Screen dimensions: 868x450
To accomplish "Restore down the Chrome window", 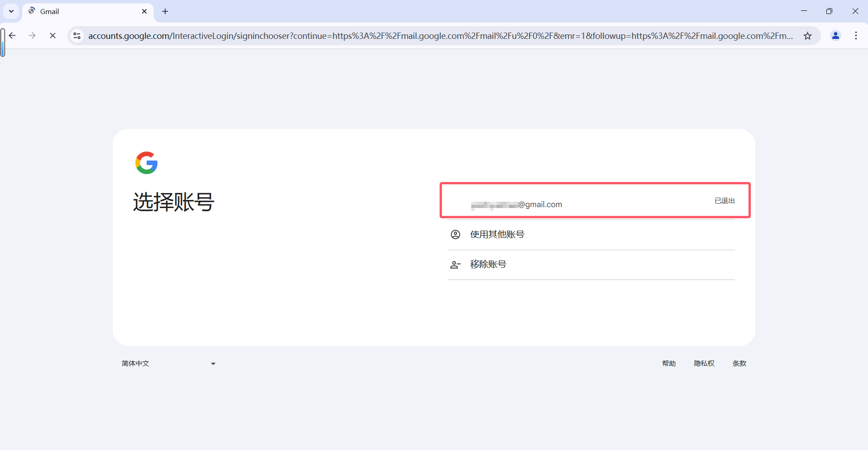I will coord(829,11).
